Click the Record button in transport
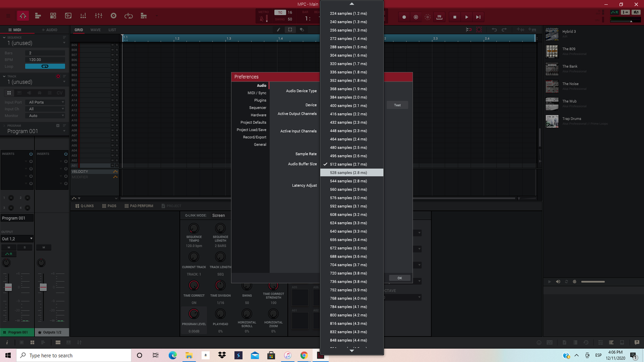The width and height of the screenshot is (644, 362). 404,17
